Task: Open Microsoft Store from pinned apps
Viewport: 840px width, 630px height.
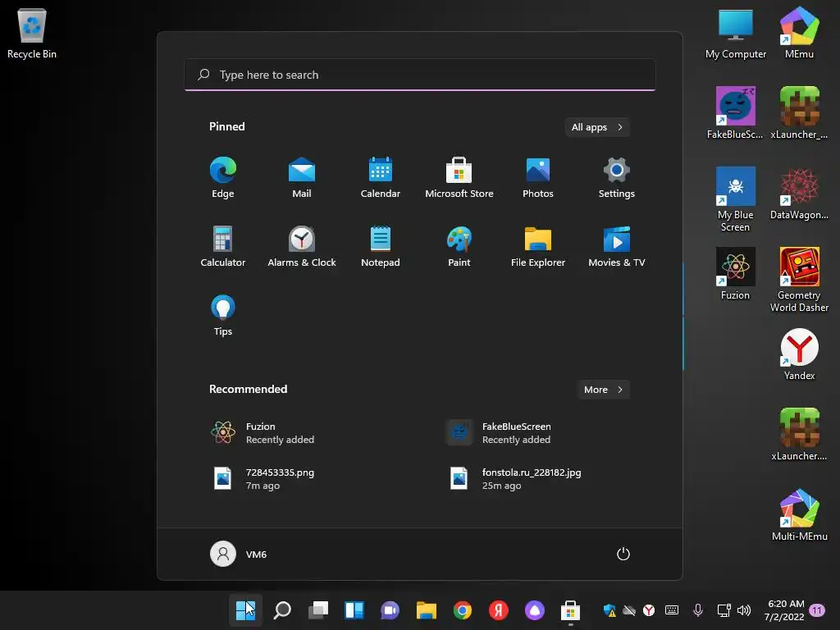Action: [x=459, y=178]
